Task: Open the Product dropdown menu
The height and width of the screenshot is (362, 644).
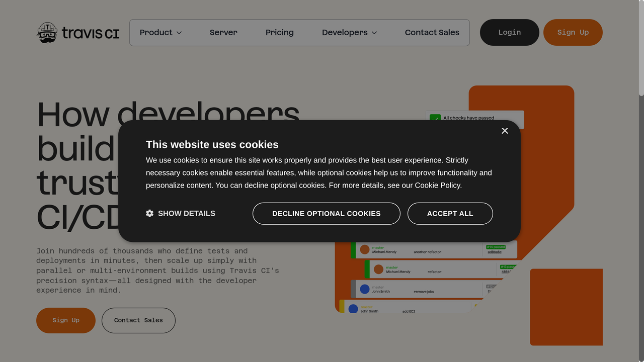Action: coord(160,32)
